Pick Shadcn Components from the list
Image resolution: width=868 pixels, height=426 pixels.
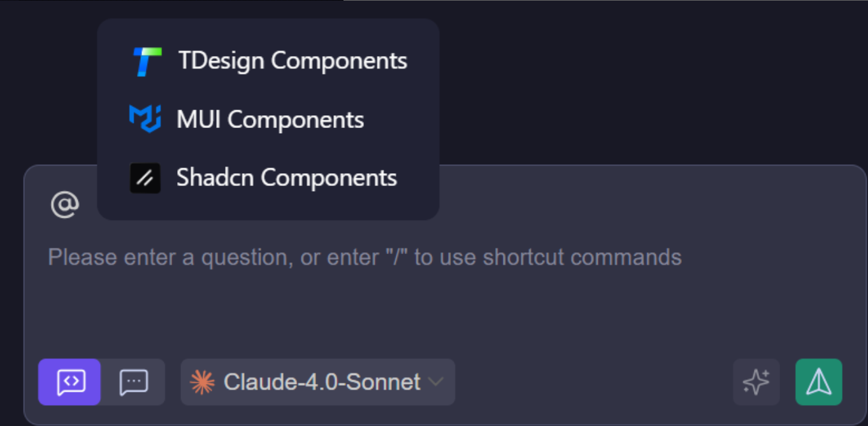click(x=286, y=178)
